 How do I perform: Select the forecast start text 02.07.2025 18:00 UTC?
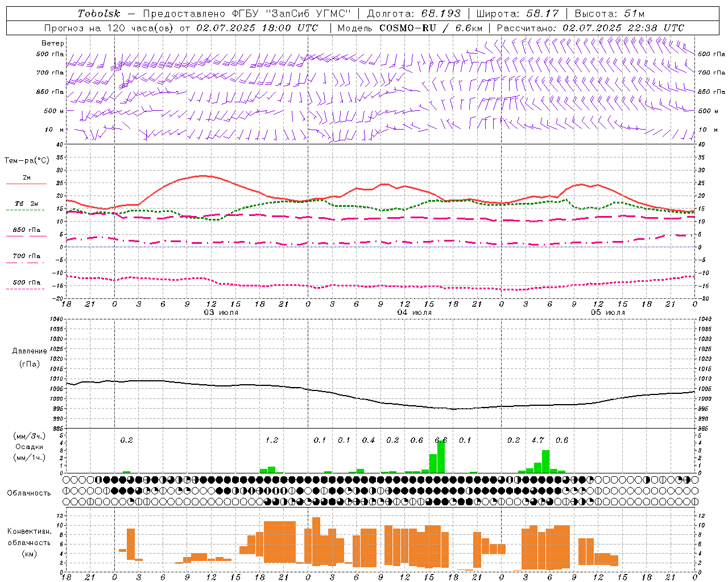[257, 28]
